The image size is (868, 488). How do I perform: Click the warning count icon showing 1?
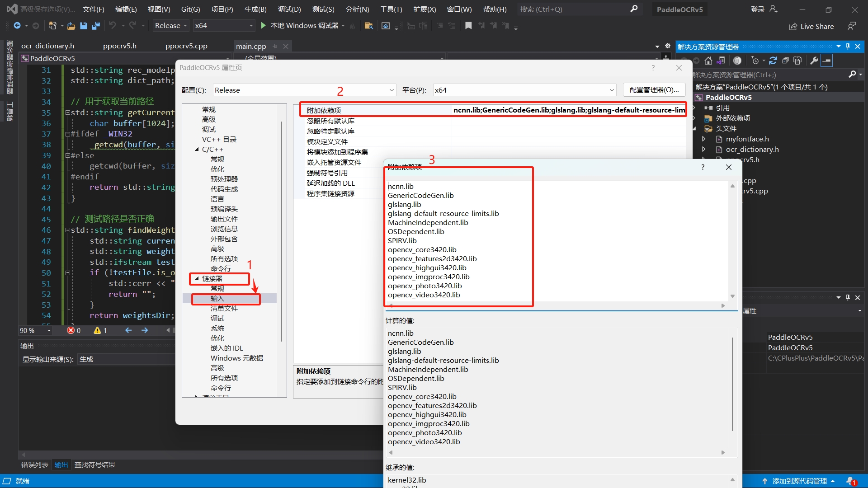click(x=97, y=330)
